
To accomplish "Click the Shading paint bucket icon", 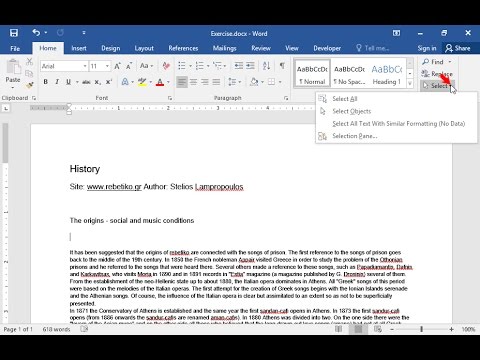I will pos(254,82).
